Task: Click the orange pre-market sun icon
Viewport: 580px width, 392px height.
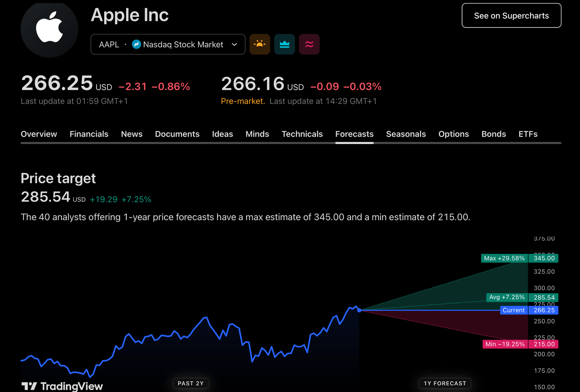Action: (x=260, y=44)
